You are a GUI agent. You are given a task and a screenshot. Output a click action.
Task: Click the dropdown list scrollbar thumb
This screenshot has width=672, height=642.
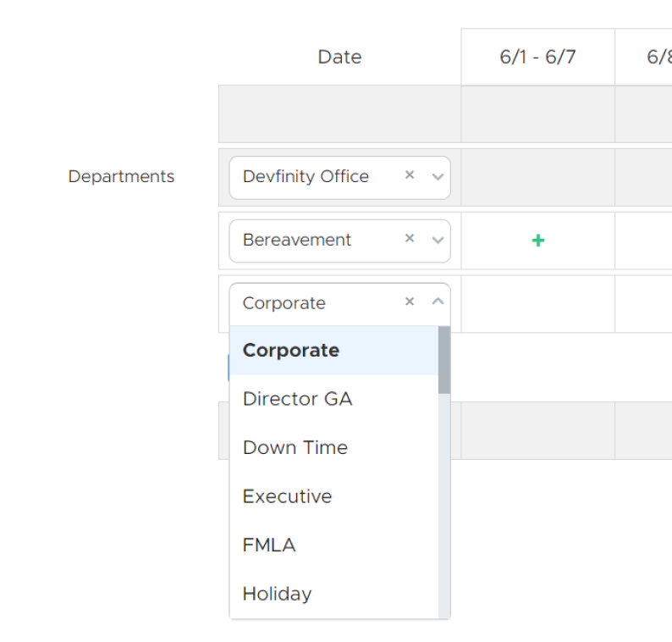(444, 360)
